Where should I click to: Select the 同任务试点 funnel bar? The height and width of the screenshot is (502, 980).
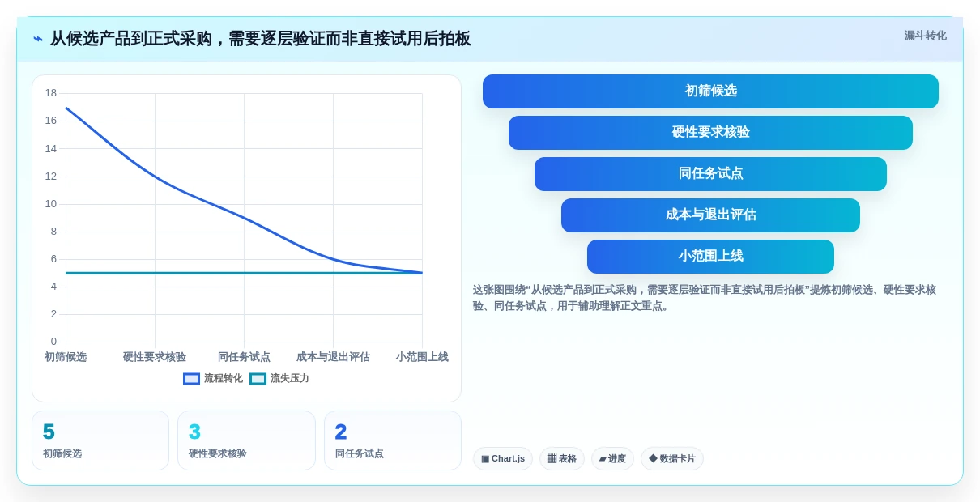[710, 174]
